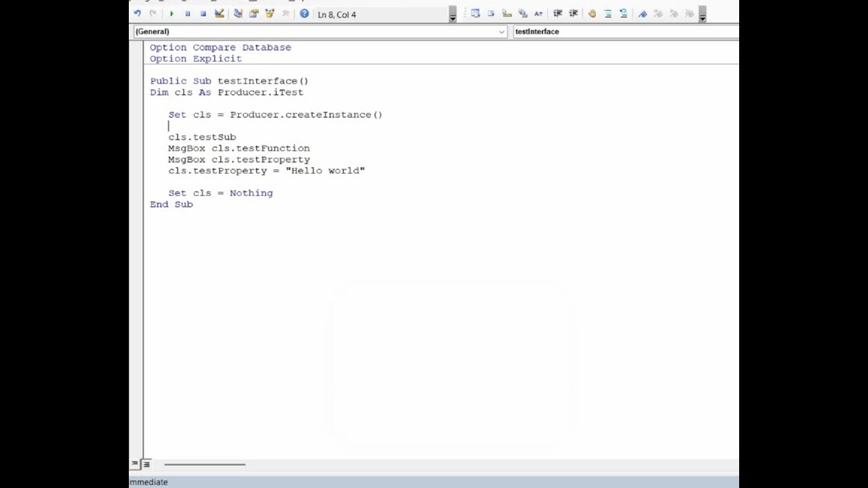Image resolution: width=868 pixels, height=488 pixels.
Task: Click the Next Bookmark icon
Action: tap(658, 14)
